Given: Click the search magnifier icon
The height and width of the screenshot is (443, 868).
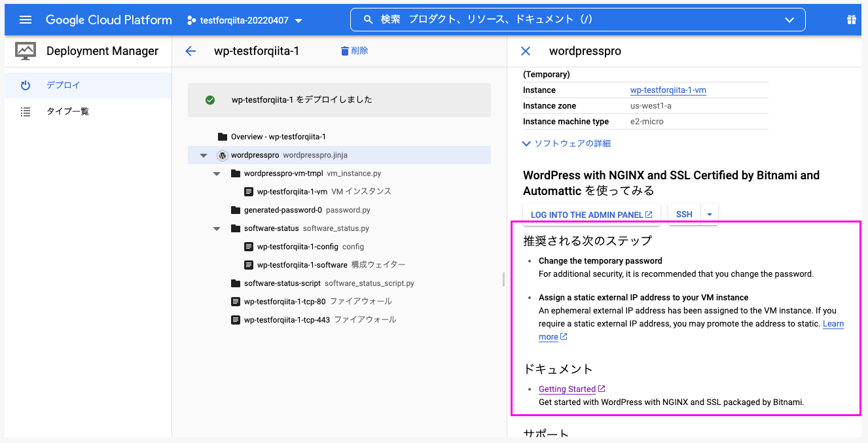Looking at the screenshot, I should point(369,20).
